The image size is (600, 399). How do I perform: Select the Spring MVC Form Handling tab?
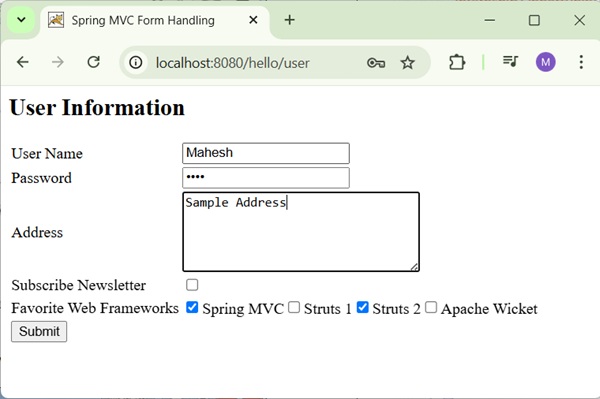[x=155, y=20]
